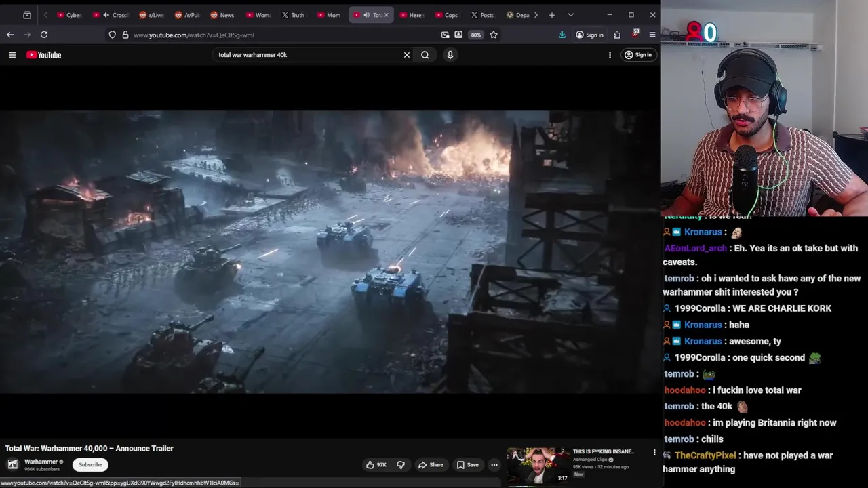The width and height of the screenshot is (868, 488).
Task: Click the browser account Sign in
Action: tap(589, 35)
